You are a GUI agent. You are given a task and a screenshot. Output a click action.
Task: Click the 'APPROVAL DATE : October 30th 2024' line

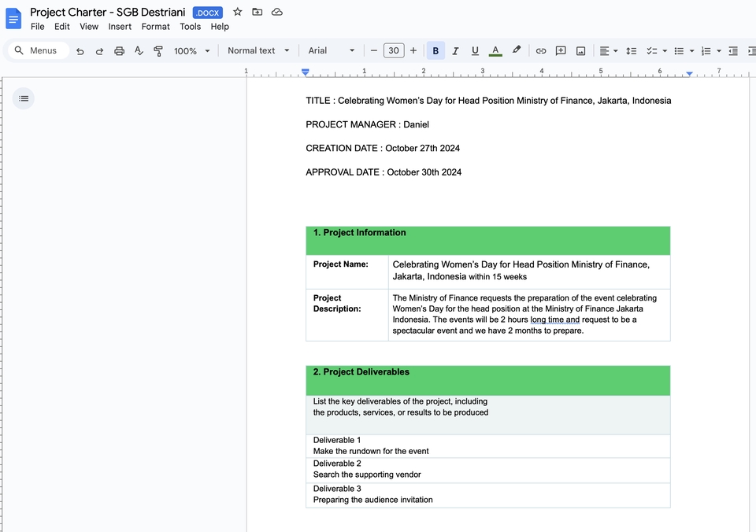[x=384, y=172]
